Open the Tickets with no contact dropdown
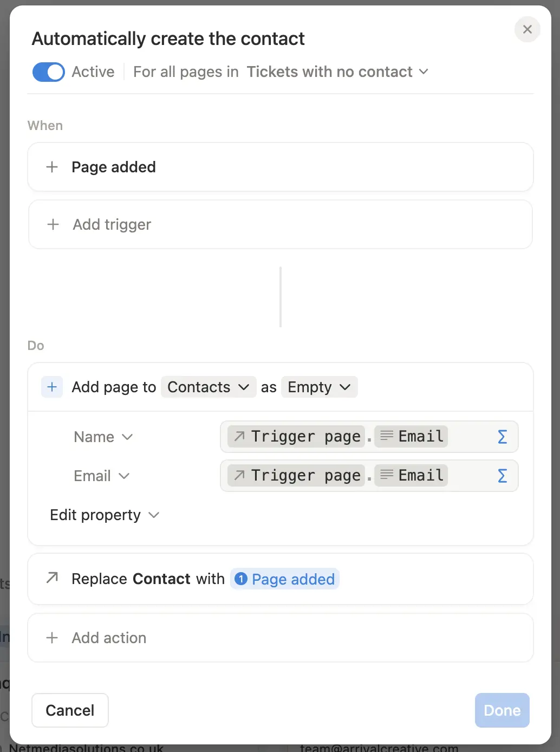Screen dimensions: 560x752 pyautogui.click(x=337, y=72)
